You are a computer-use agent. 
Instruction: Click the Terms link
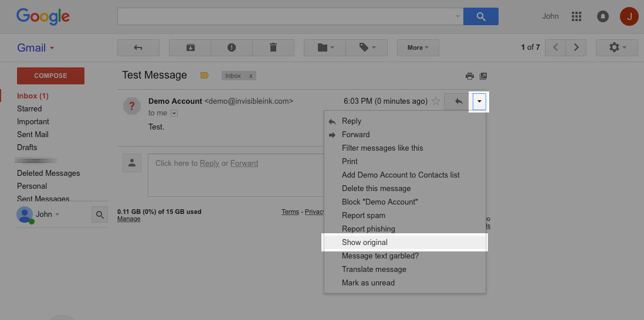pyautogui.click(x=290, y=212)
